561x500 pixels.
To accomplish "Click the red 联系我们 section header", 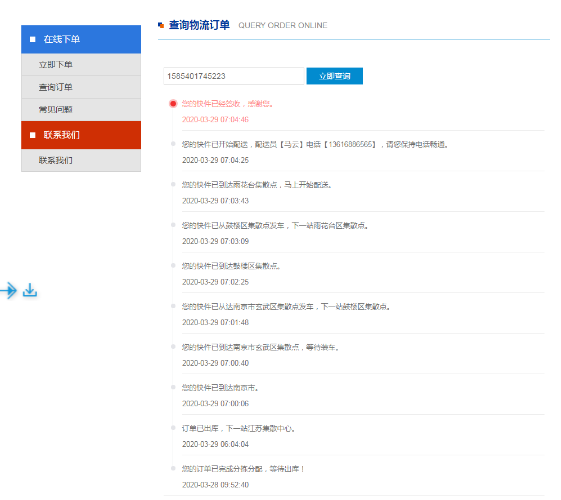I will pyautogui.click(x=81, y=135).
